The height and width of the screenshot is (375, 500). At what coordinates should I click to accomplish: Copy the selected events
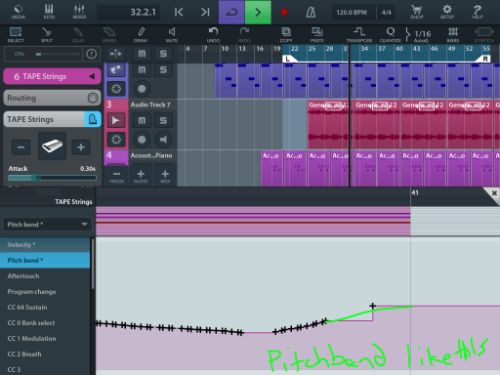coord(286,35)
